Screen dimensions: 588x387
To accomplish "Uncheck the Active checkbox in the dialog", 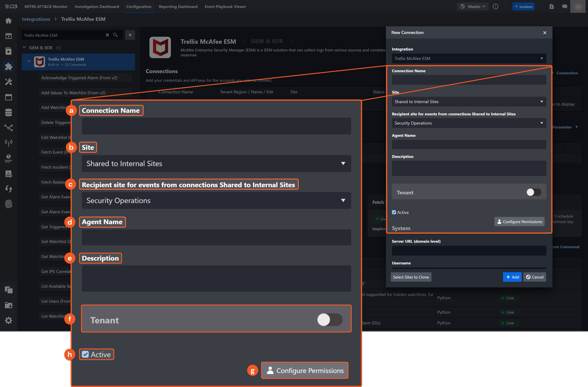I will tap(394, 212).
